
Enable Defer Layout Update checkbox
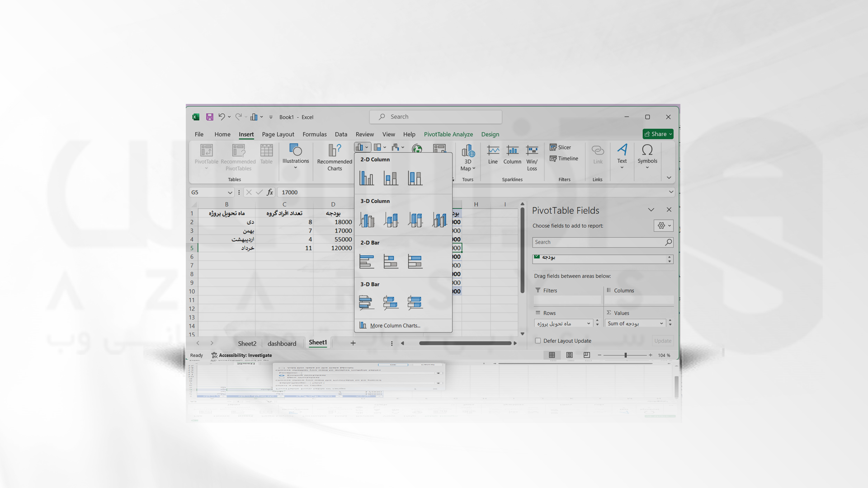coord(538,340)
